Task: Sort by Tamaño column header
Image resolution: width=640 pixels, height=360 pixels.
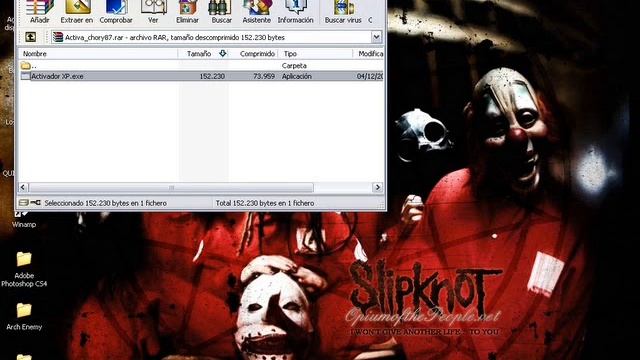Action: click(x=203, y=53)
